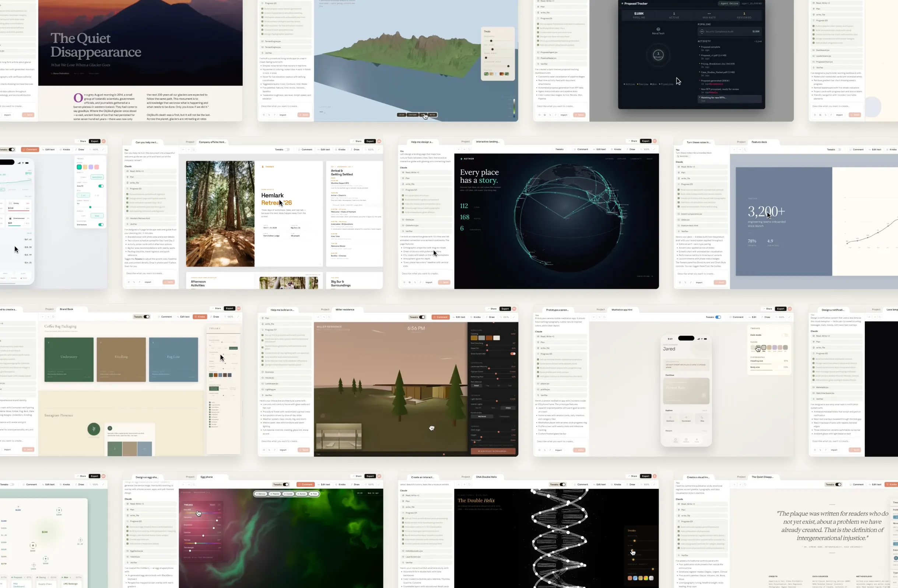Click the prompt input in Interactive landing chat
Viewport: 898px width, 588px height.
(427, 274)
